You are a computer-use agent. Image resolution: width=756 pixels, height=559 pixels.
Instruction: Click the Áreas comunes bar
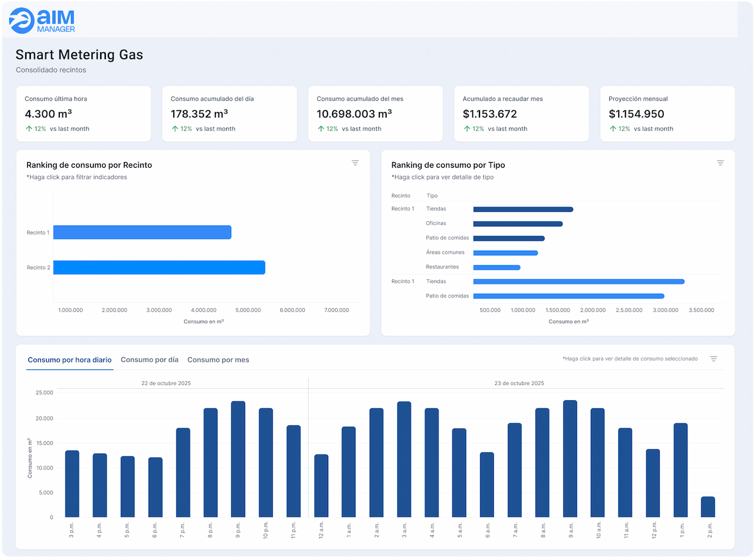(x=505, y=253)
